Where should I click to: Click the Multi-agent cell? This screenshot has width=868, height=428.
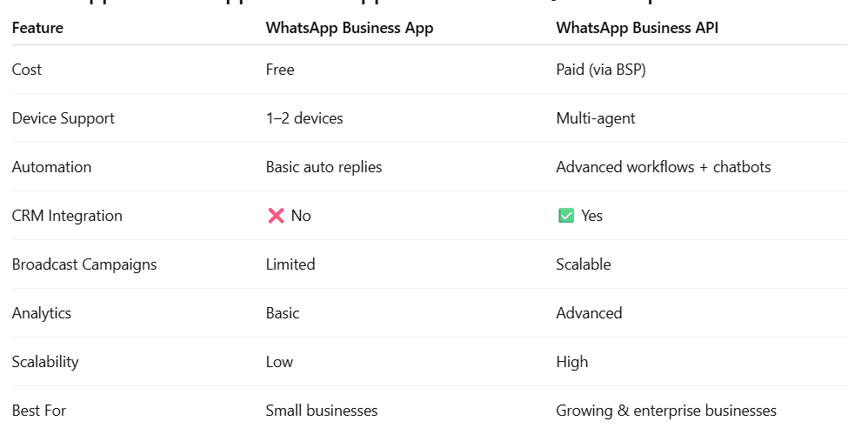pos(596,118)
